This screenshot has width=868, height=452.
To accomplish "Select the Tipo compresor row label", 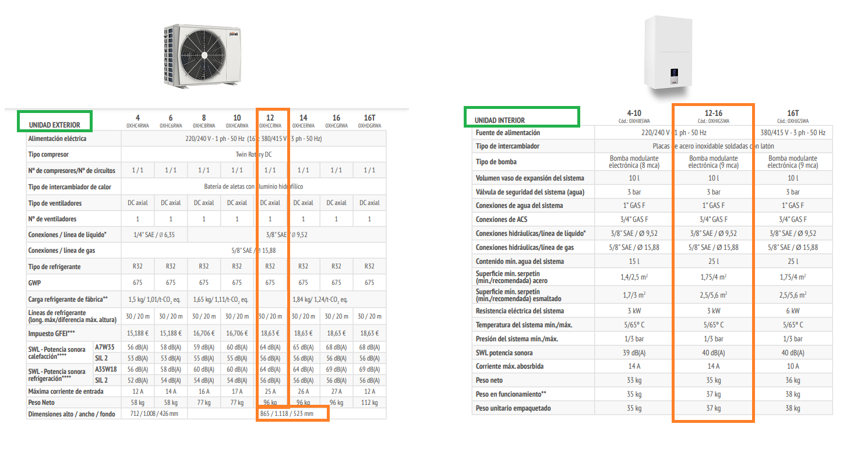I will [x=48, y=154].
